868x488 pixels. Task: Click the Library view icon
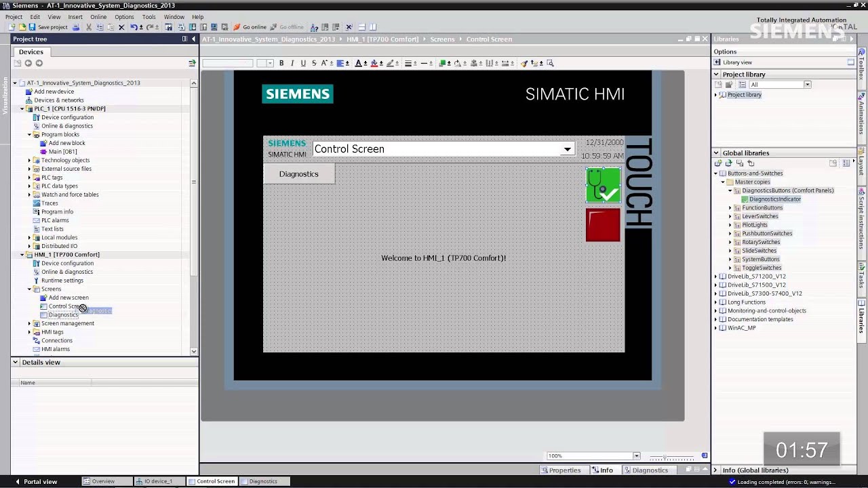[x=717, y=62]
